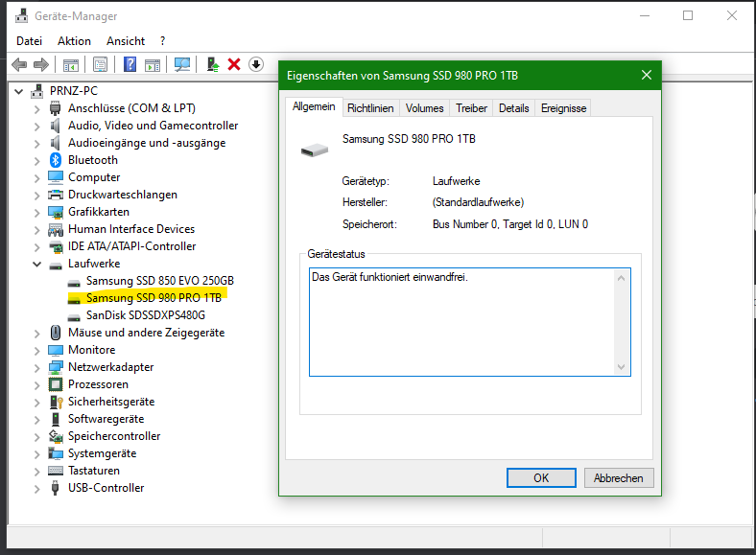The width and height of the screenshot is (756, 555).
Task: Expand the Bluetooth category chevron
Action: [x=36, y=160]
